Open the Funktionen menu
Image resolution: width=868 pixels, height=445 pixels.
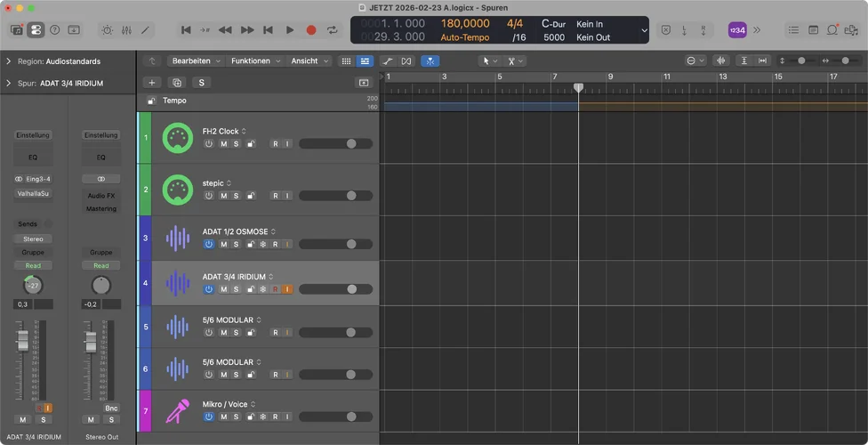pyautogui.click(x=255, y=61)
